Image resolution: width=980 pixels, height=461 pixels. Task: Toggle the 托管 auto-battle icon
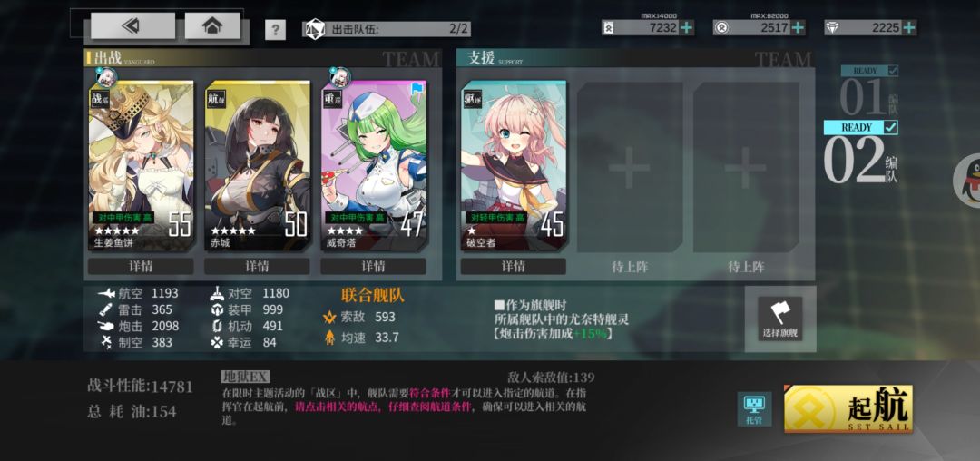754,409
